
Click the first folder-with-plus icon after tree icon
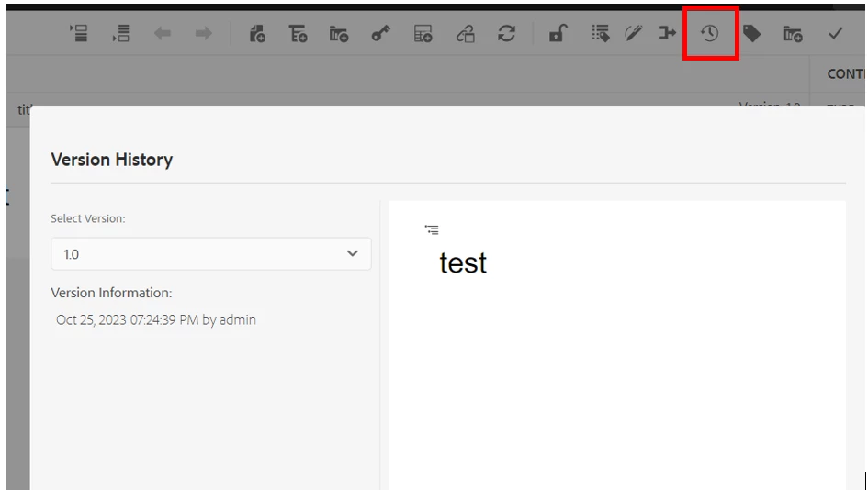coord(339,34)
